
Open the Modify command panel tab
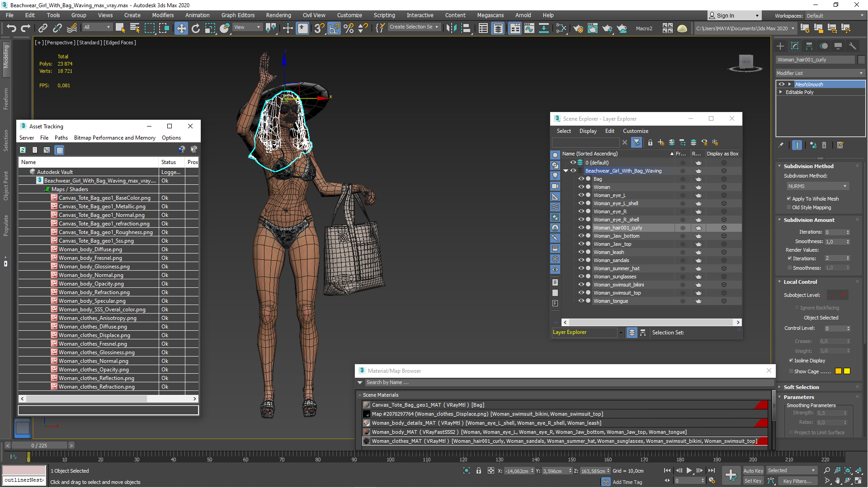tap(795, 46)
